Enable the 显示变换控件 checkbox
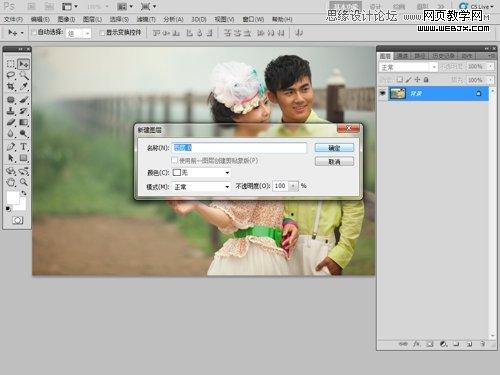500x375 pixels. pos(102,33)
